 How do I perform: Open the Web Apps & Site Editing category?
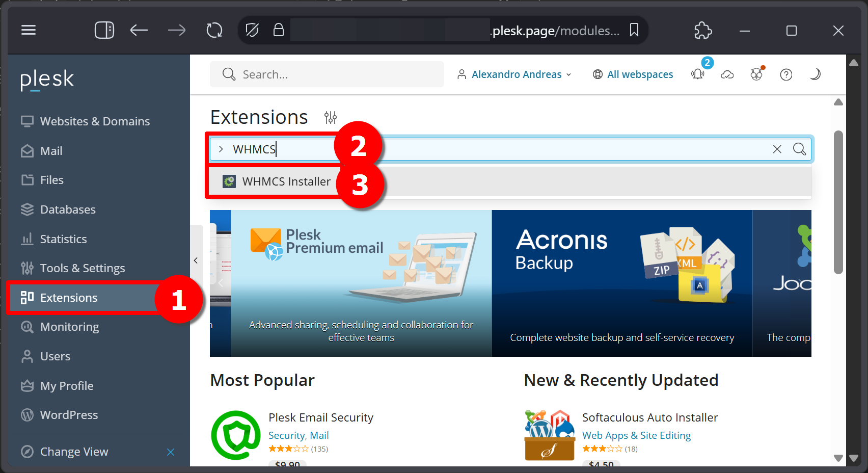(636, 435)
